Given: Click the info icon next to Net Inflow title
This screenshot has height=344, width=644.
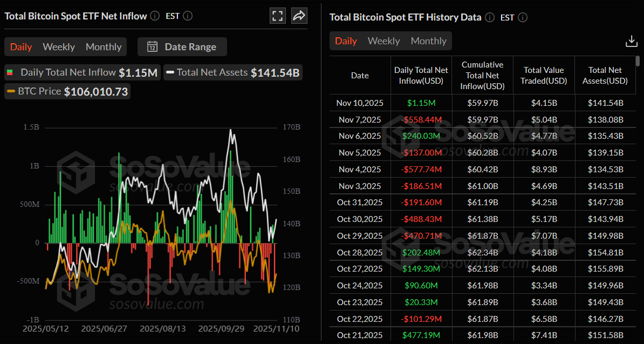Looking at the screenshot, I should click(x=154, y=16).
